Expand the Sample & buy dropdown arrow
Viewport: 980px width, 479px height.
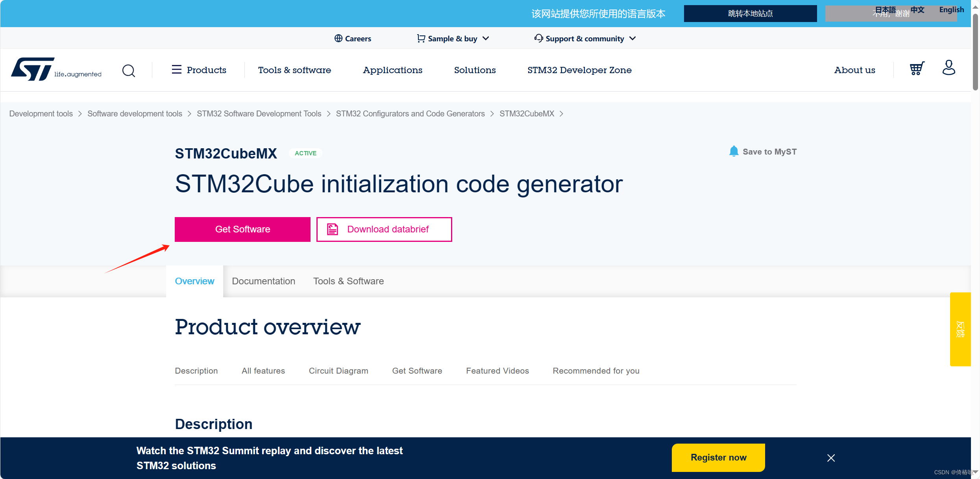click(486, 39)
